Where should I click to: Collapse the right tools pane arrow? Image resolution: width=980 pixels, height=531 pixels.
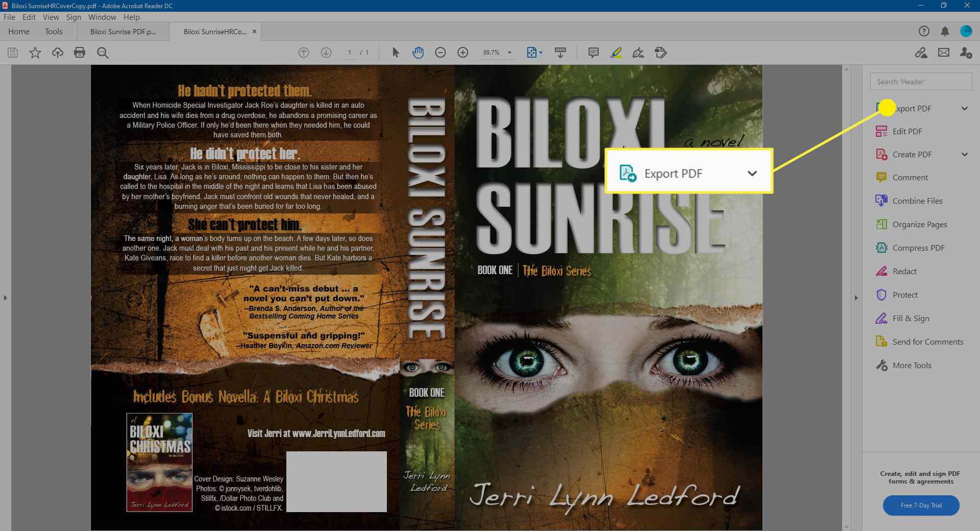tap(856, 298)
